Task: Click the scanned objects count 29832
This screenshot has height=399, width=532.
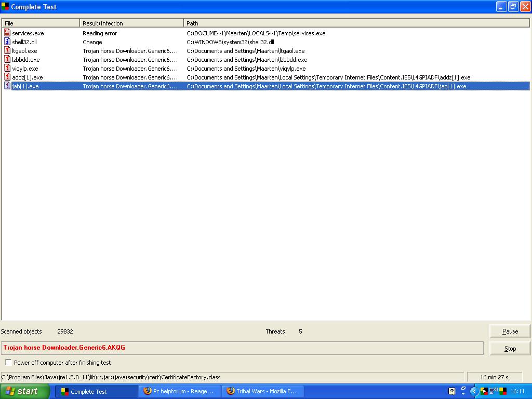Action: 65,331
